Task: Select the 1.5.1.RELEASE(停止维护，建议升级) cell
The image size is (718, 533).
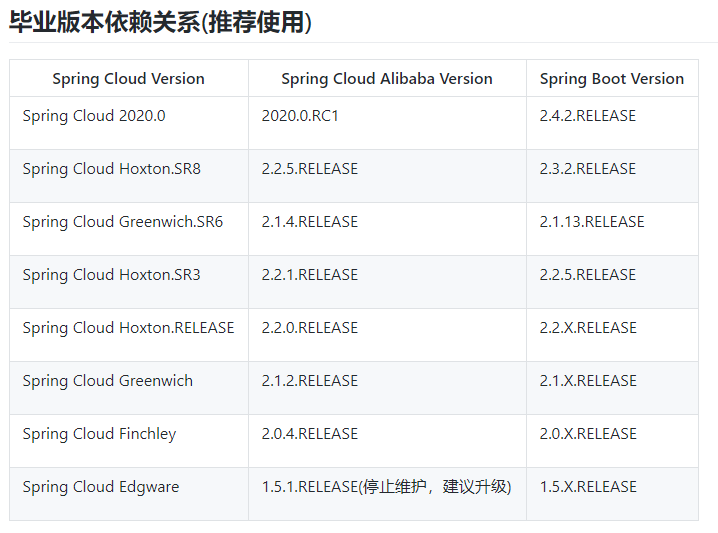Action: (x=387, y=494)
